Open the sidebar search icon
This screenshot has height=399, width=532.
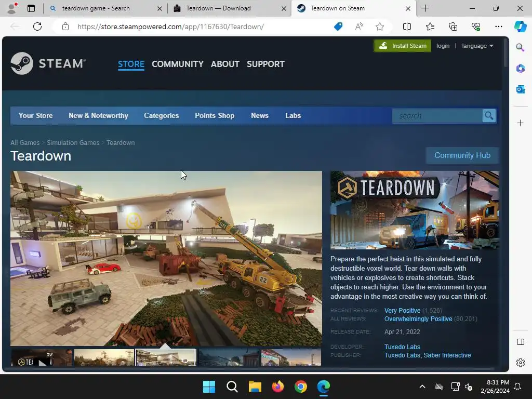[520, 47]
